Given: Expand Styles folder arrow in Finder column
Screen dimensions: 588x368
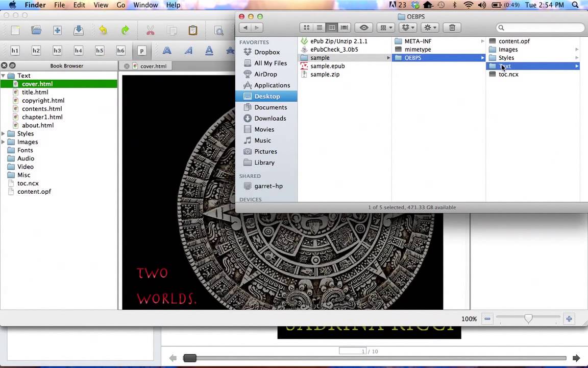Looking at the screenshot, I should tap(576, 58).
